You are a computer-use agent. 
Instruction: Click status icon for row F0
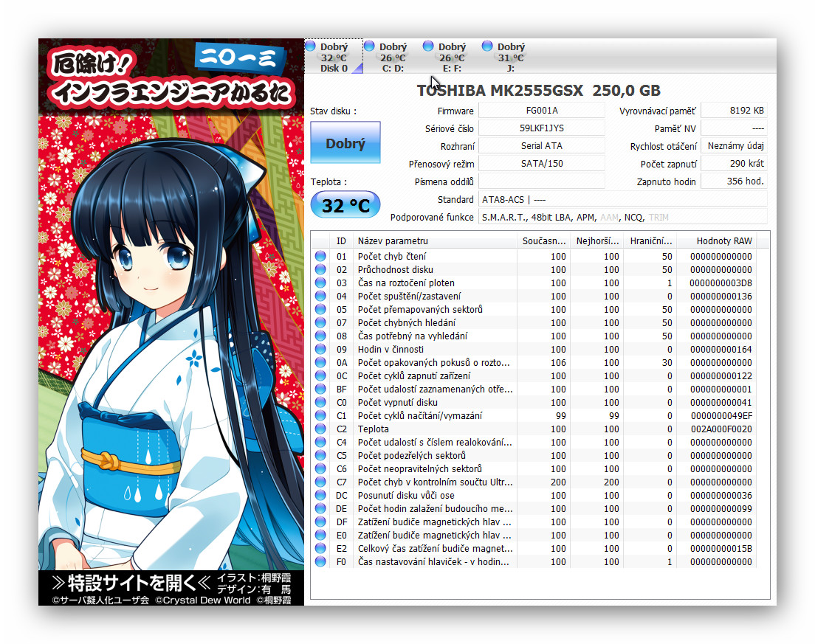(x=320, y=562)
